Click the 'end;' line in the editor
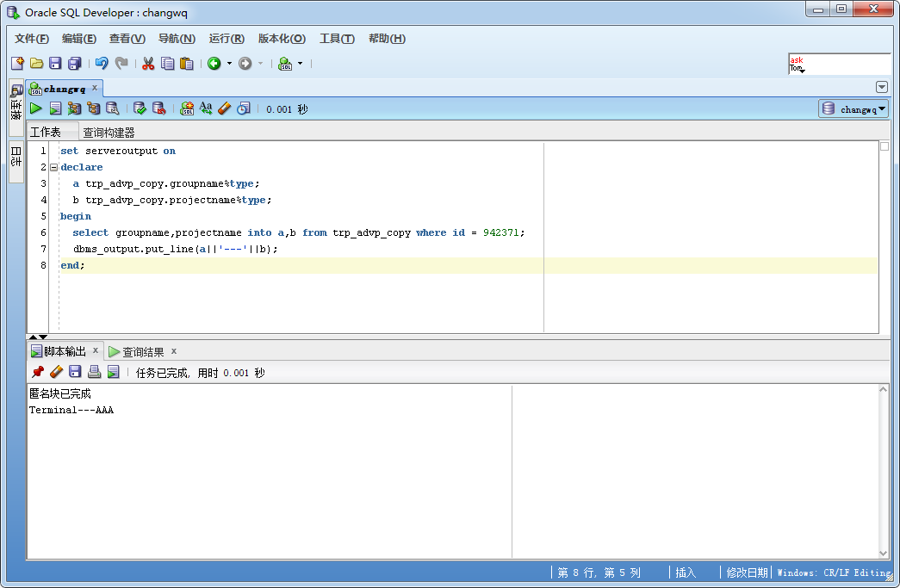 (72, 266)
